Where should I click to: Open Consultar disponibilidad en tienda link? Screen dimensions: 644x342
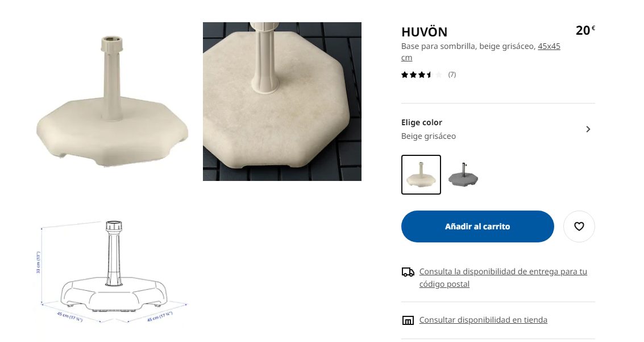[x=483, y=320]
